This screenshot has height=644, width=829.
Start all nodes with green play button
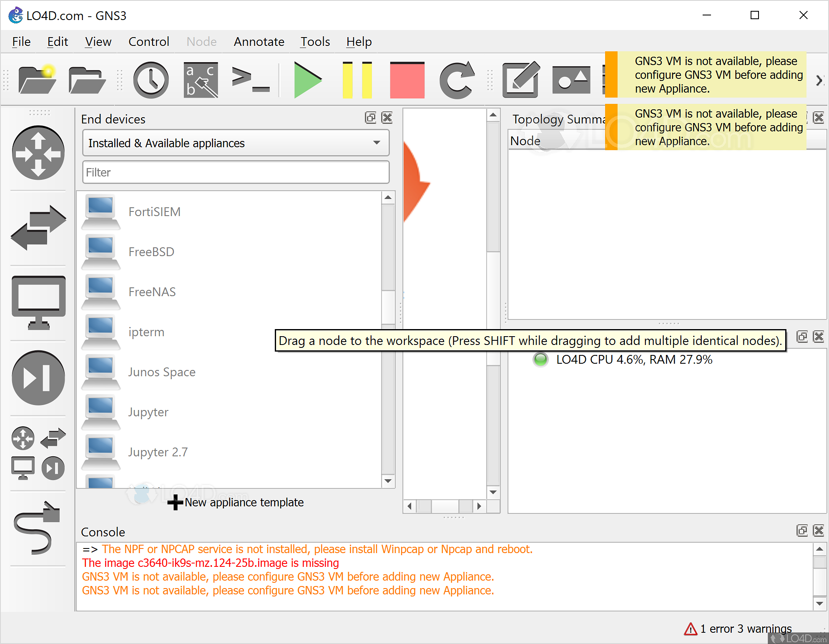pos(307,80)
